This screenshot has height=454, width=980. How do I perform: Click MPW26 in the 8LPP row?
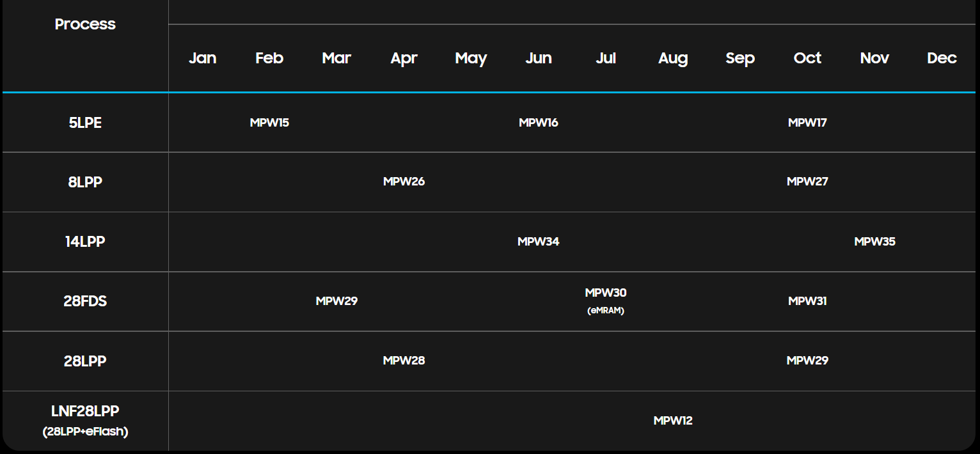404,182
